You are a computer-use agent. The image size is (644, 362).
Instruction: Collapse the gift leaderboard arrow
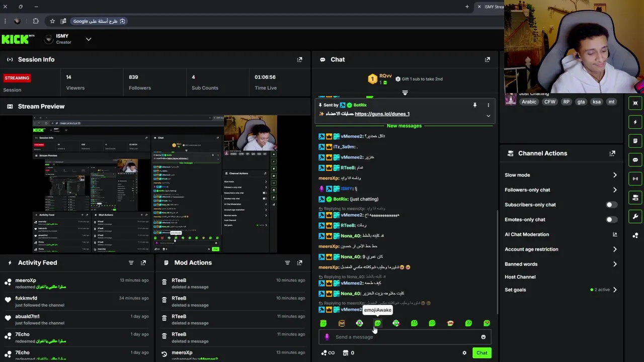pos(405,93)
